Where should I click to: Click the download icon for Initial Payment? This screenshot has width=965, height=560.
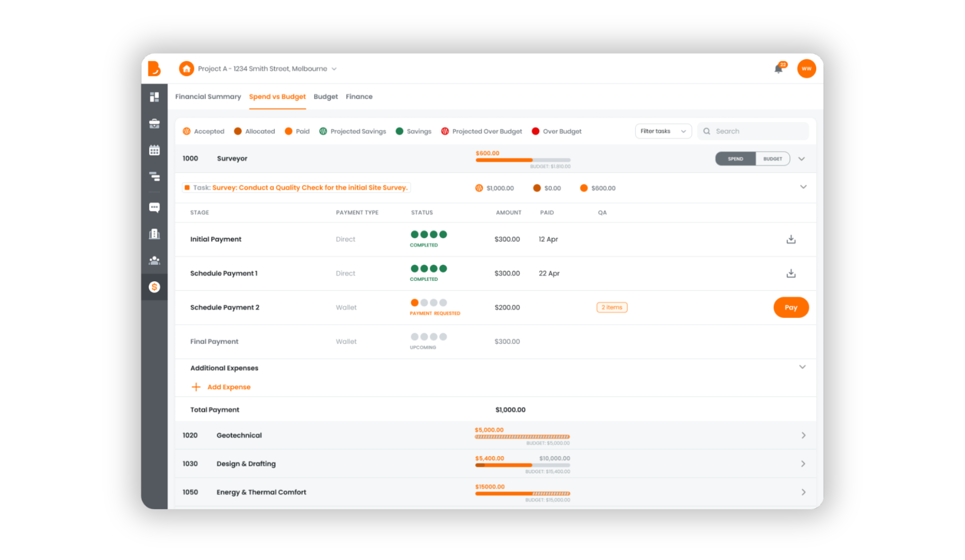(791, 238)
